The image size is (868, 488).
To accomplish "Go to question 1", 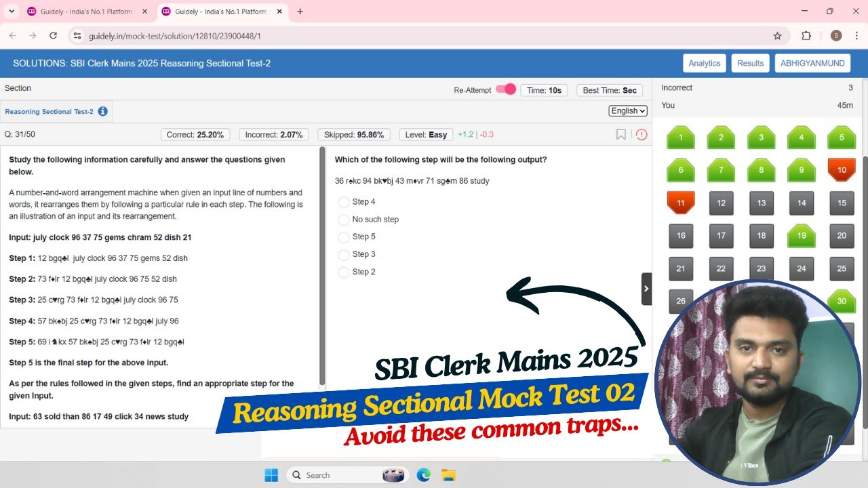I will tap(681, 138).
